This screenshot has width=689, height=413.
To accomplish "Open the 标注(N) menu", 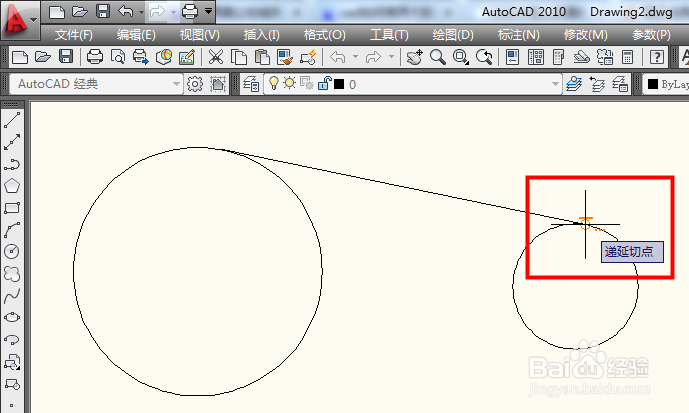I will (519, 34).
